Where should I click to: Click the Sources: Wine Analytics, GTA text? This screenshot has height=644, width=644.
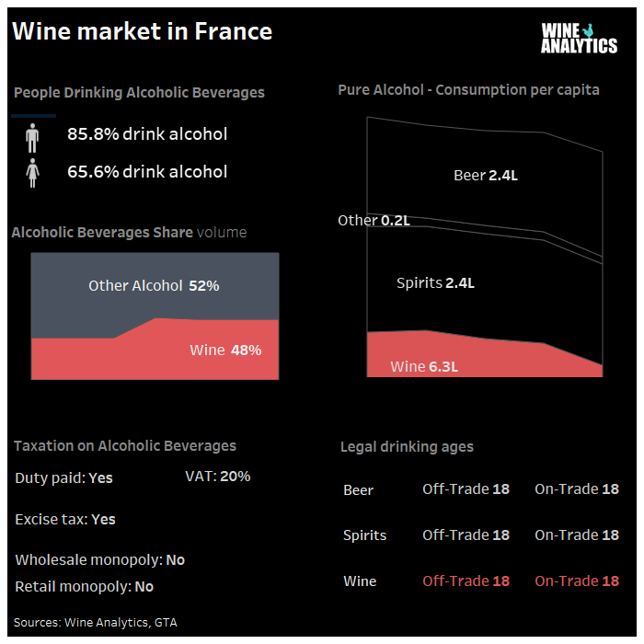(x=96, y=623)
